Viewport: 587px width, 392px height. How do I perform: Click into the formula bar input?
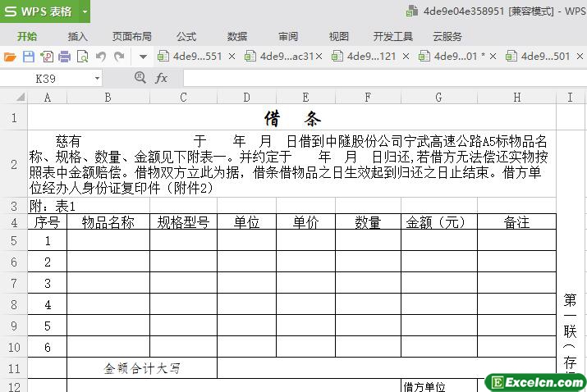point(385,79)
